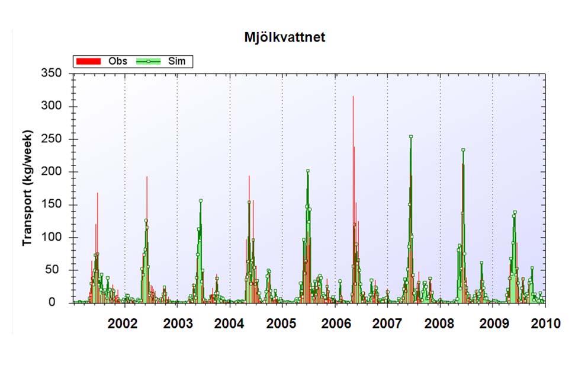Select the Obs legend label
588x377 pixels.
point(118,61)
